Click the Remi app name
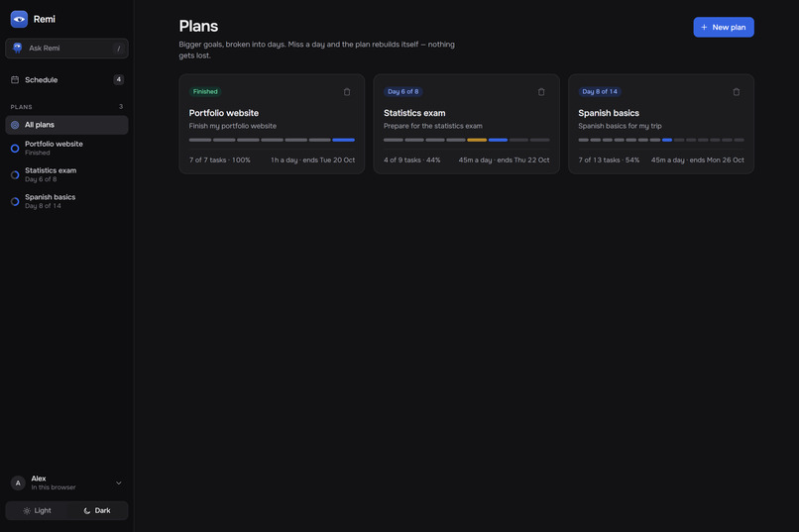 45,20
